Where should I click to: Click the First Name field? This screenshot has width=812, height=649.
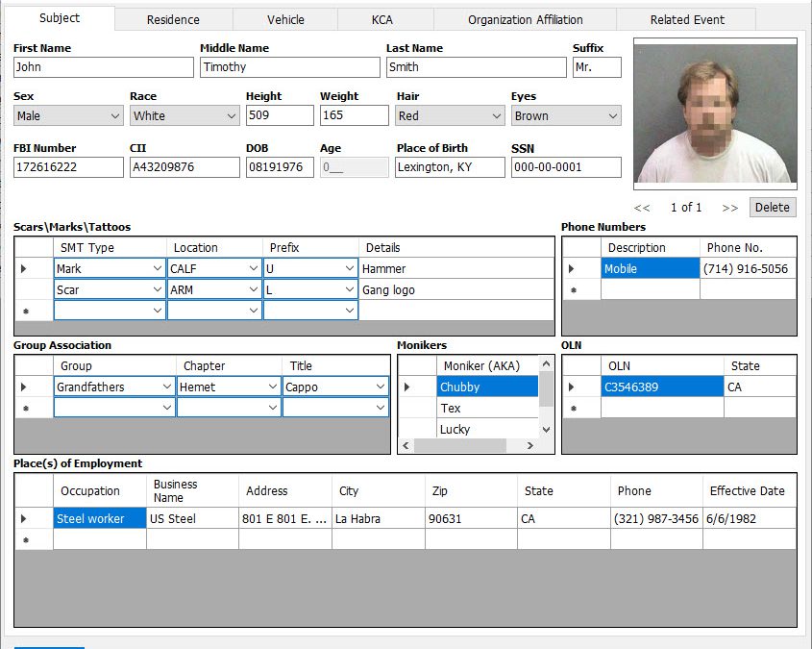click(103, 67)
